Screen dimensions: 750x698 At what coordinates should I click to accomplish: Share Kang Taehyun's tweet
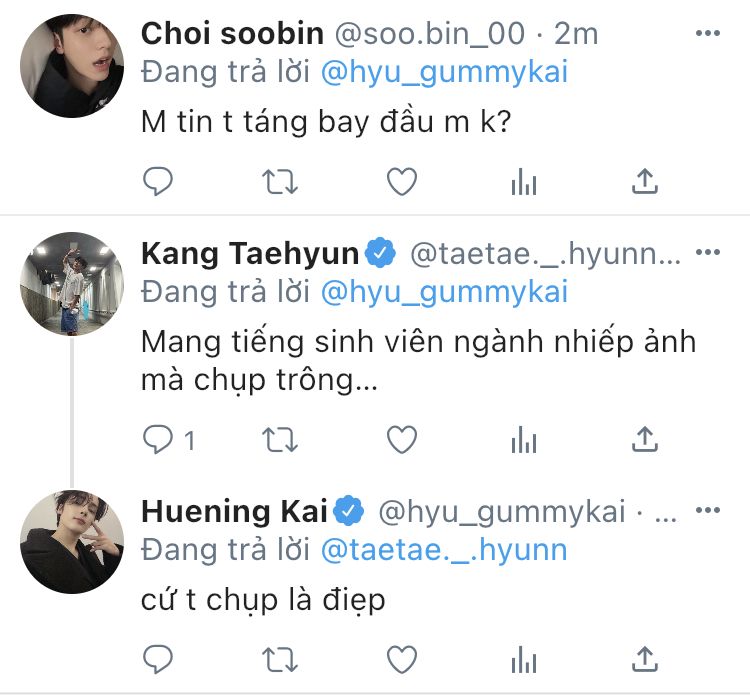click(646, 439)
